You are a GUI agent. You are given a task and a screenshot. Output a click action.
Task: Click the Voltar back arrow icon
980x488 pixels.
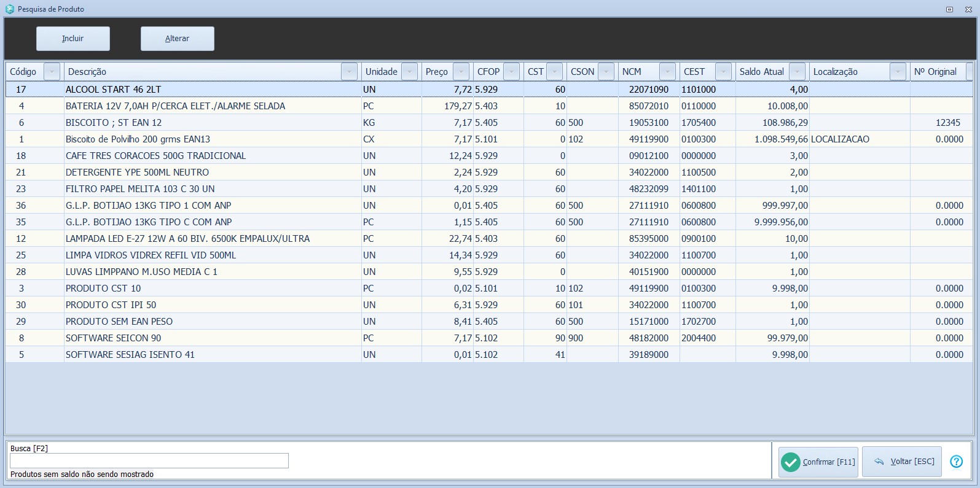[879, 462]
